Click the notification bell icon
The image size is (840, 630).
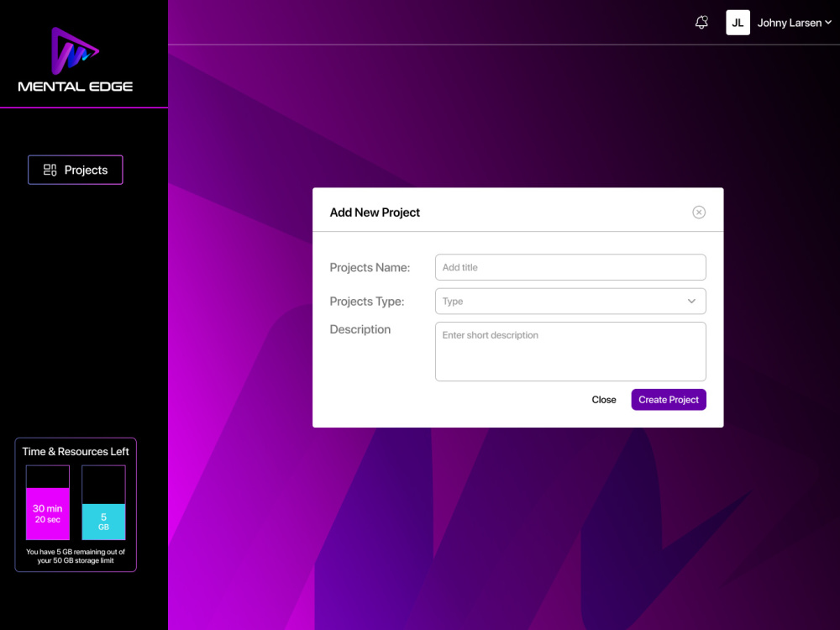tap(701, 23)
